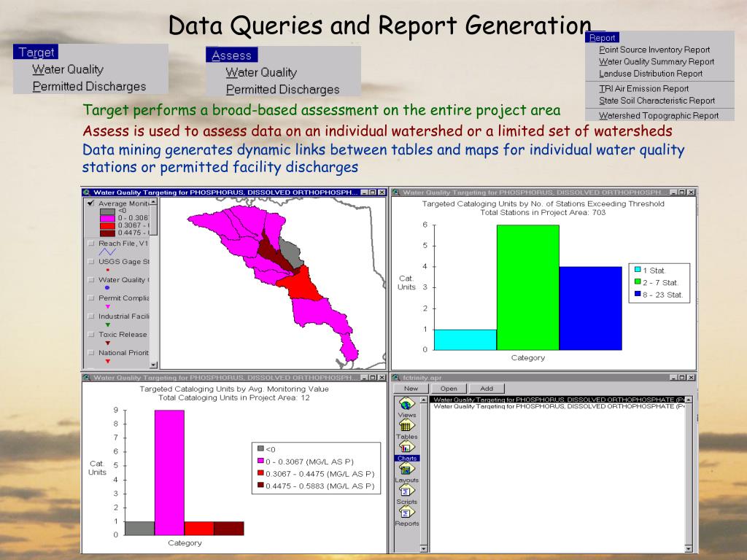Image resolution: width=747 pixels, height=560 pixels.
Task: Uncheck the Average Monitoring theme checkbox
Action: 91,203
